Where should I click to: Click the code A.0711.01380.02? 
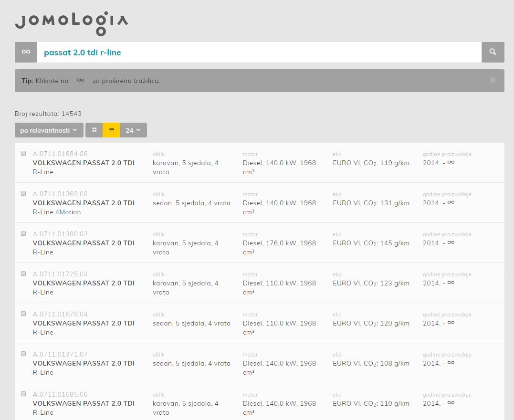60,234
